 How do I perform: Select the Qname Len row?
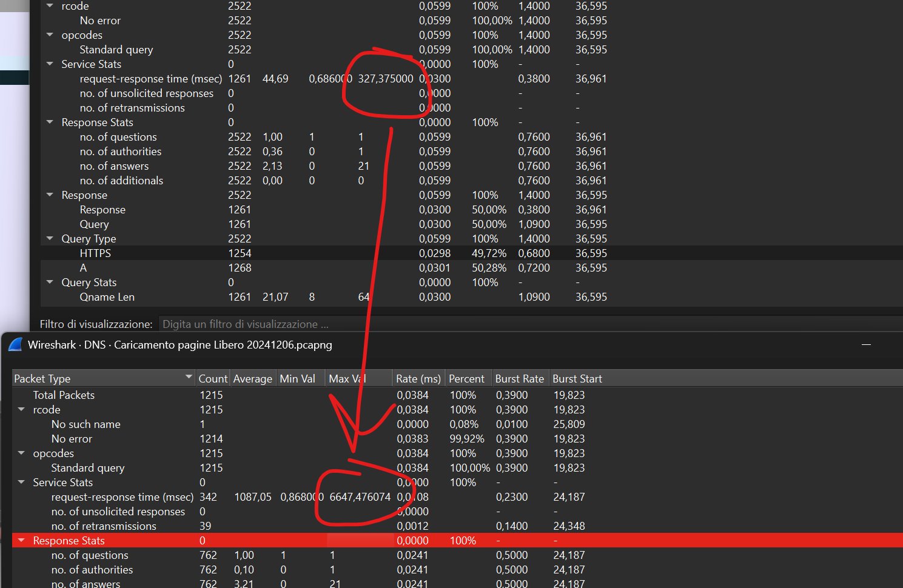coord(107,297)
